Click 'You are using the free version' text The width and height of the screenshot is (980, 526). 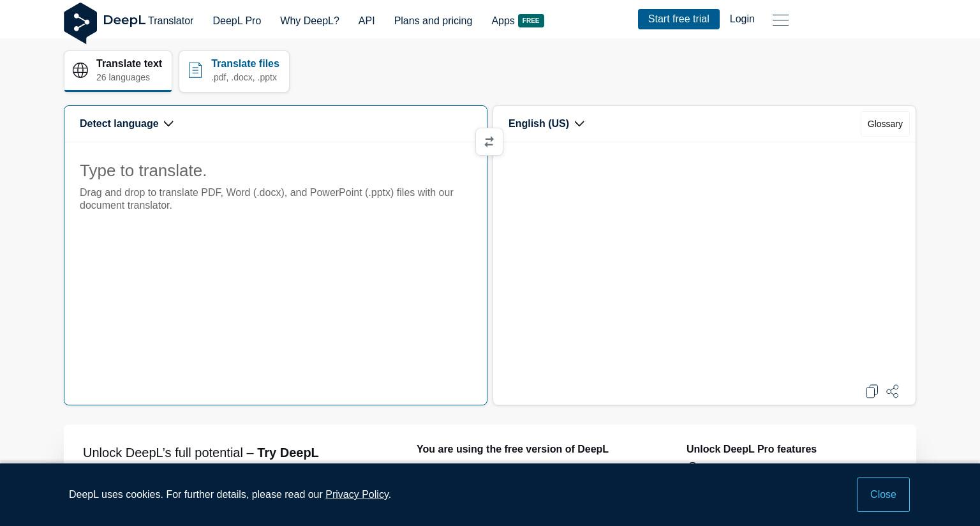coord(512,449)
